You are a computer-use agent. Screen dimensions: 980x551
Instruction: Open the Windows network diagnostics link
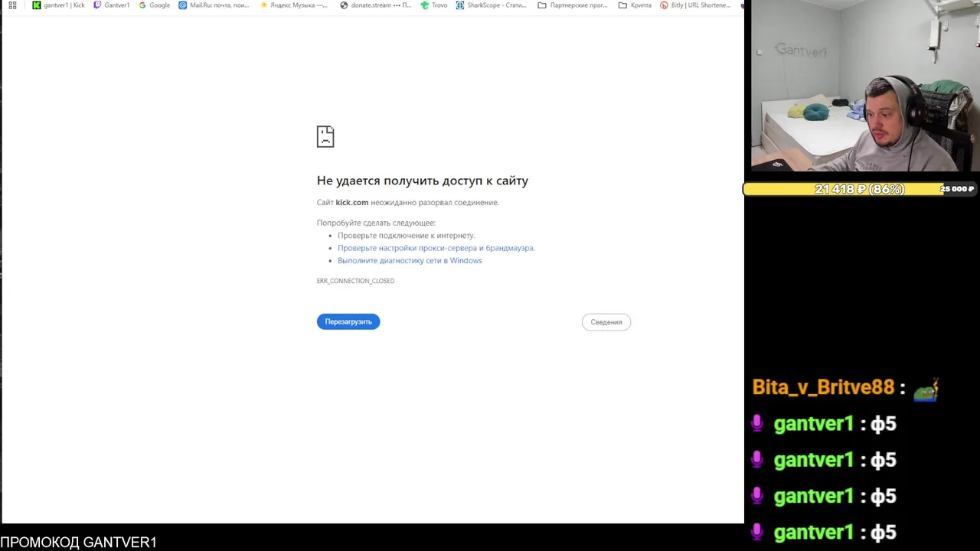410,261
